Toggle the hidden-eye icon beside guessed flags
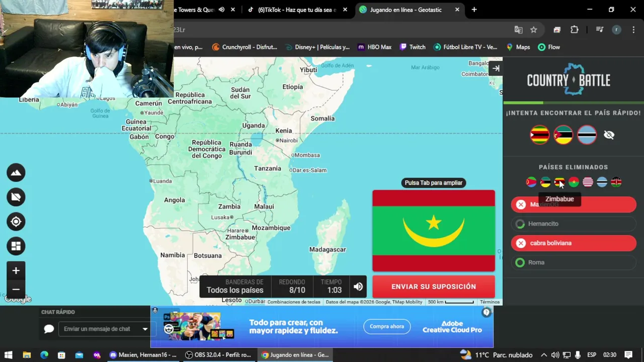Screen dimensions: 644x362 609,135
